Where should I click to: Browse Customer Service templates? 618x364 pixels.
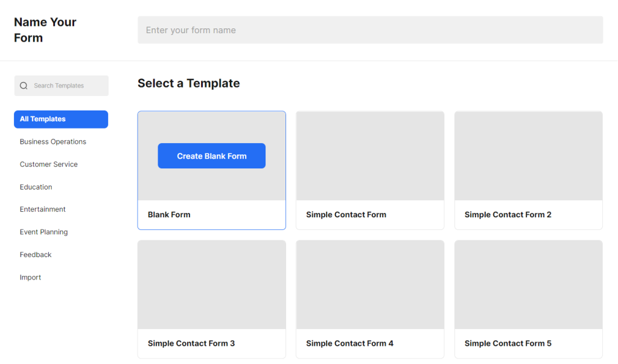coord(48,164)
